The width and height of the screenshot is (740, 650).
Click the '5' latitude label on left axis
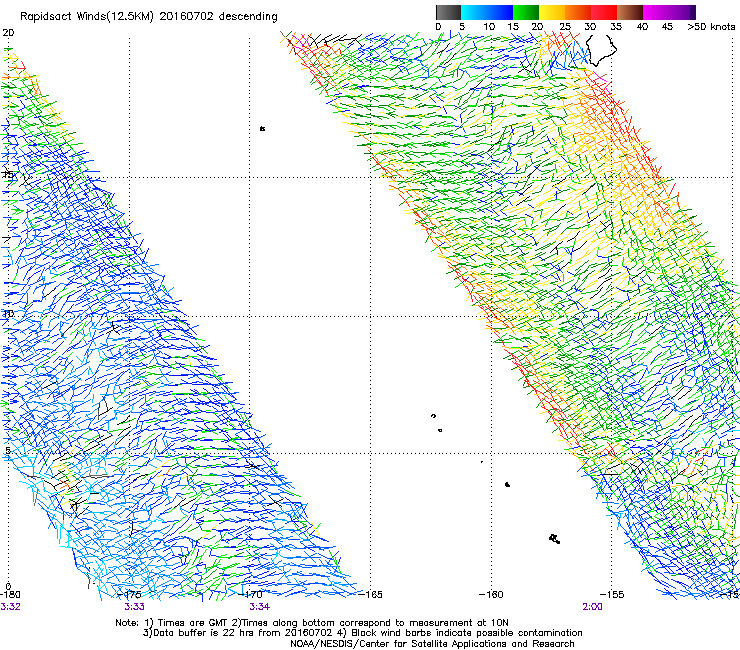[8, 450]
